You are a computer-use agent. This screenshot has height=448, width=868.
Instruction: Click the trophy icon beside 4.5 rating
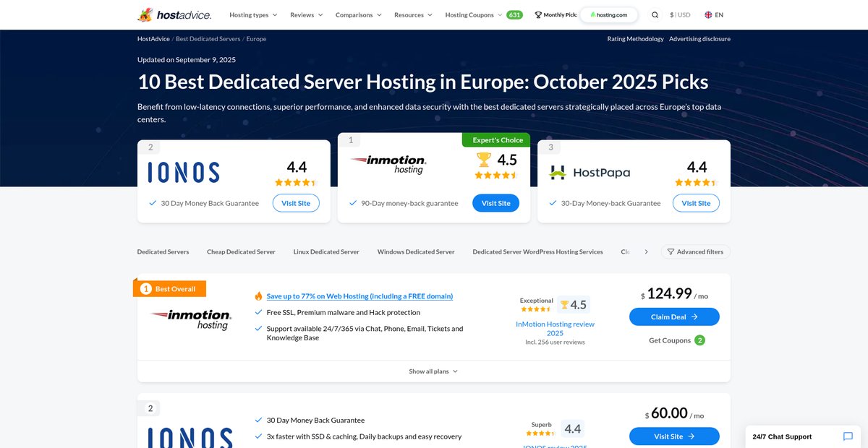tap(564, 305)
